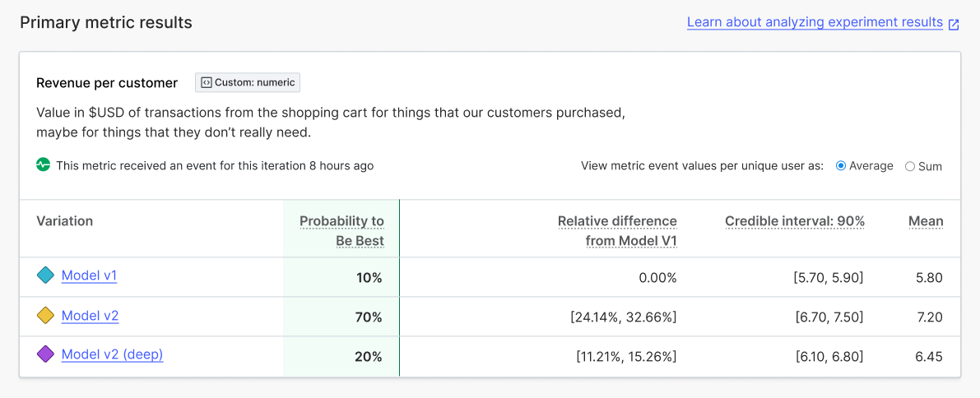
Task: Click the Variation column header
Action: click(65, 221)
